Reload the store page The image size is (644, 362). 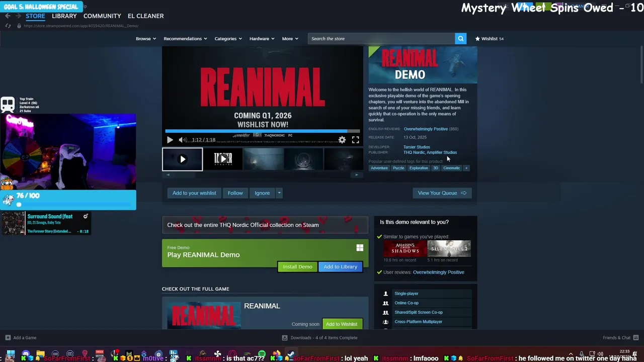coord(8,26)
